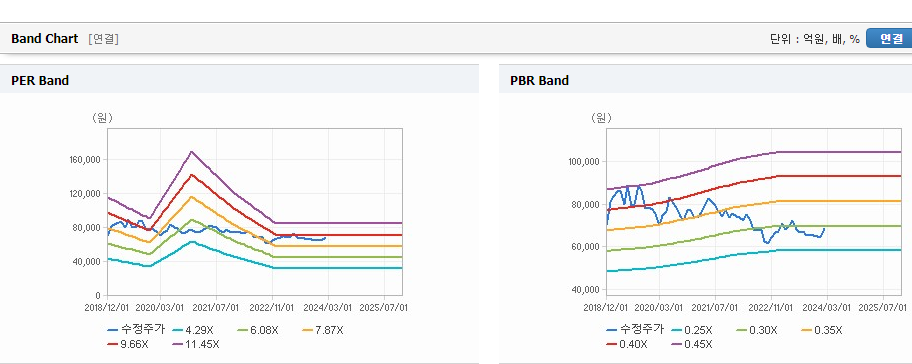The width and height of the screenshot is (912, 364).
Task: Select the Band Chart heading
Action: pyautogui.click(x=44, y=38)
